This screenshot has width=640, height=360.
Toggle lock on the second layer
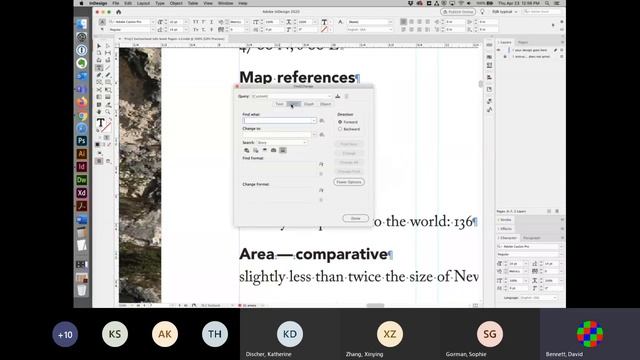[505, 57]
